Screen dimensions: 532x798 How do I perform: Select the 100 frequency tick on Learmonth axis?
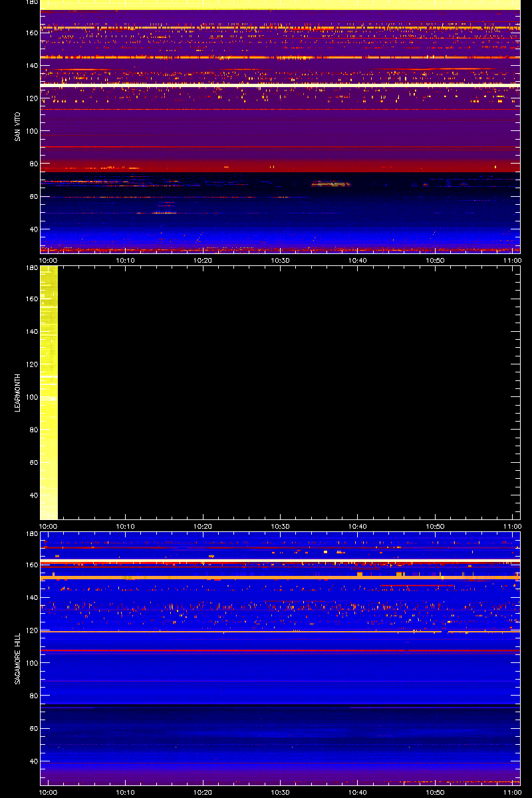point(31,397)
